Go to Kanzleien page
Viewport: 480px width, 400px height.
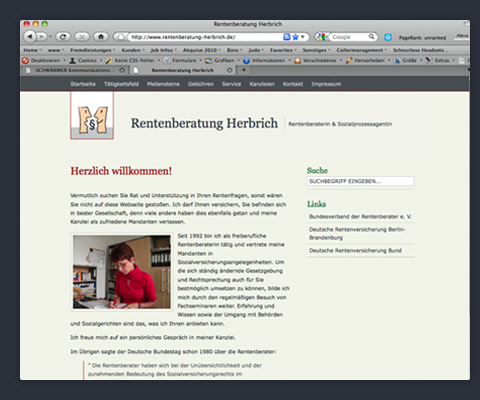point(262,84)
